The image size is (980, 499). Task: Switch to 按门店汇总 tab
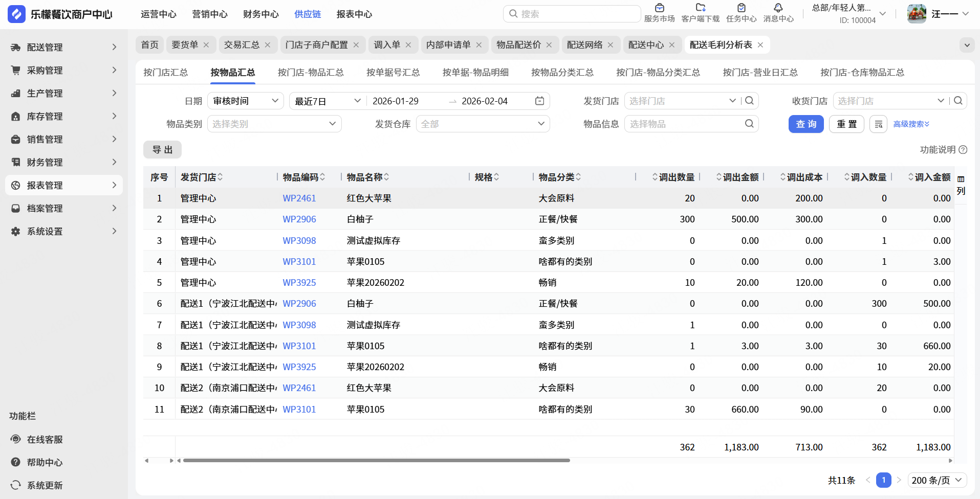(165, 73)
